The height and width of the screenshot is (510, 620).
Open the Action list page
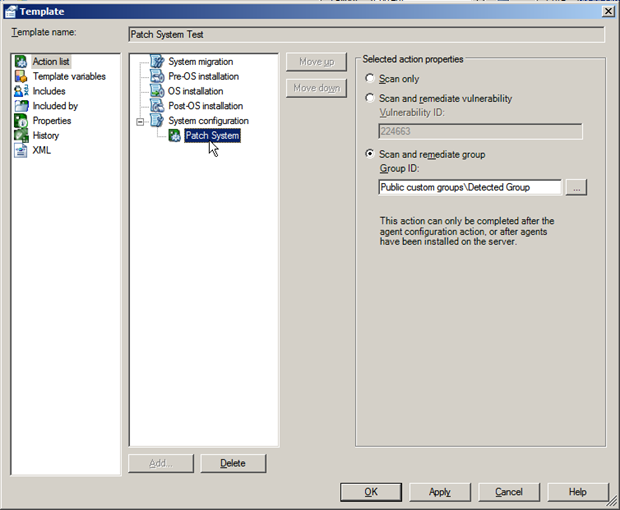(x=51, y=62)
